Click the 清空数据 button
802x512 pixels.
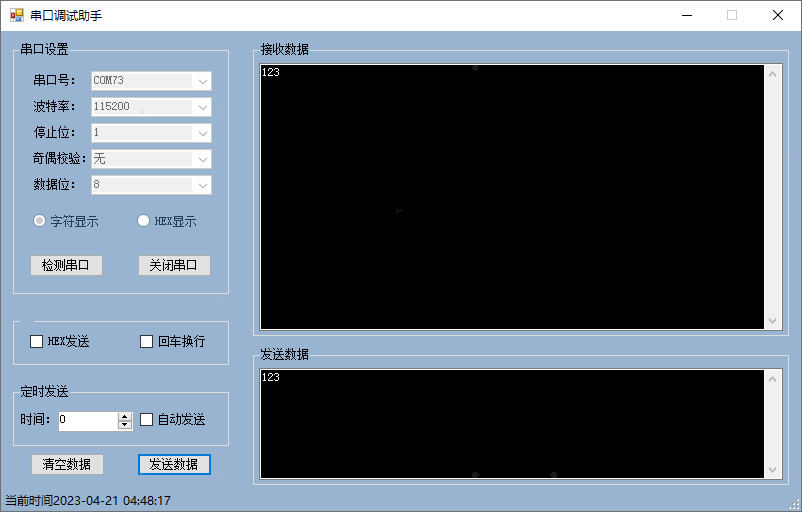(68, 464)
